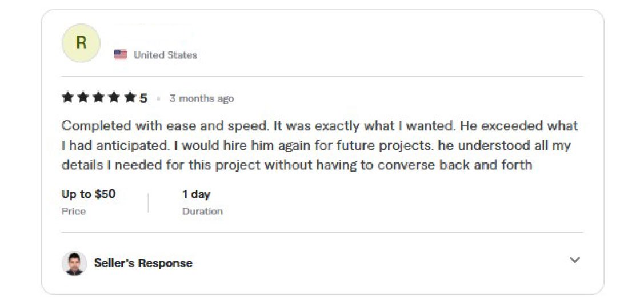
Task: Click the "1 day" duration value
Action: pyautogui.click(x=197, y=194)
